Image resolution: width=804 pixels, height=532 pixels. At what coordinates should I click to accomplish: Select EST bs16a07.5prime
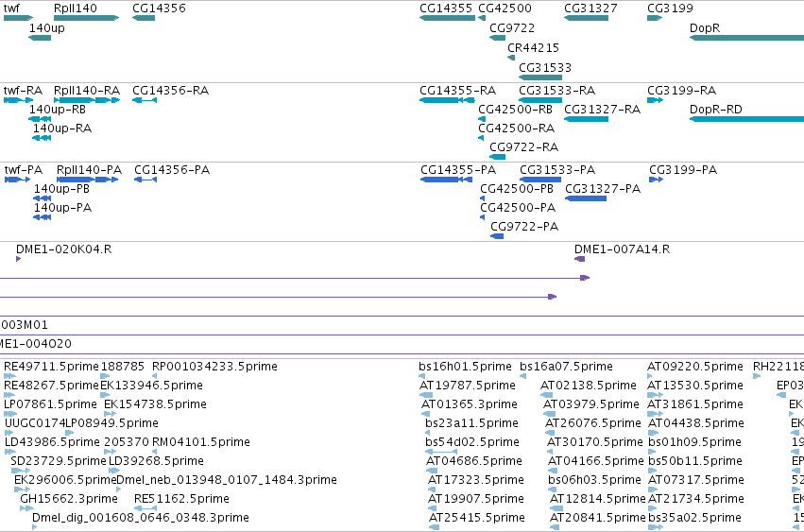pyautogui.click(x=566, y=367)
